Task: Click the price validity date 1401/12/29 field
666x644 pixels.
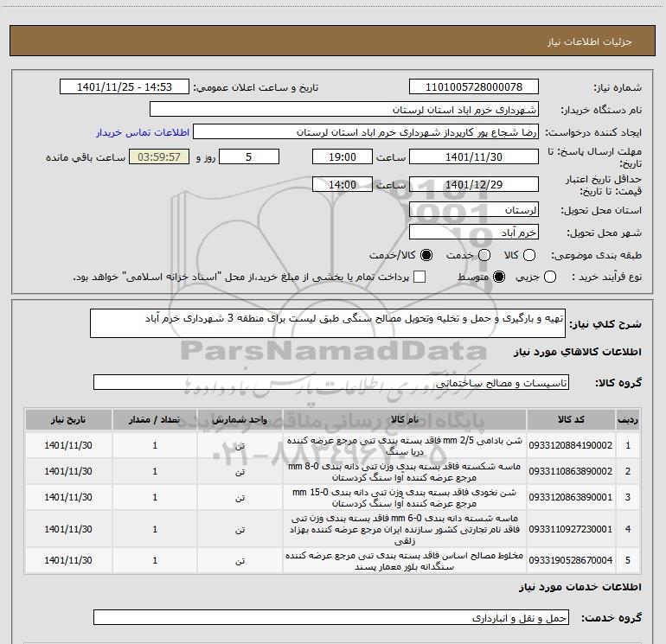Action: click(x=474, y=185)
